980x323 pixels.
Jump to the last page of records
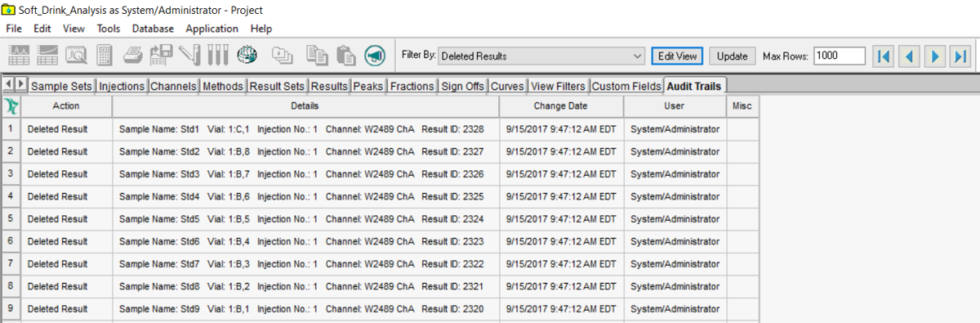coord(960,56)
